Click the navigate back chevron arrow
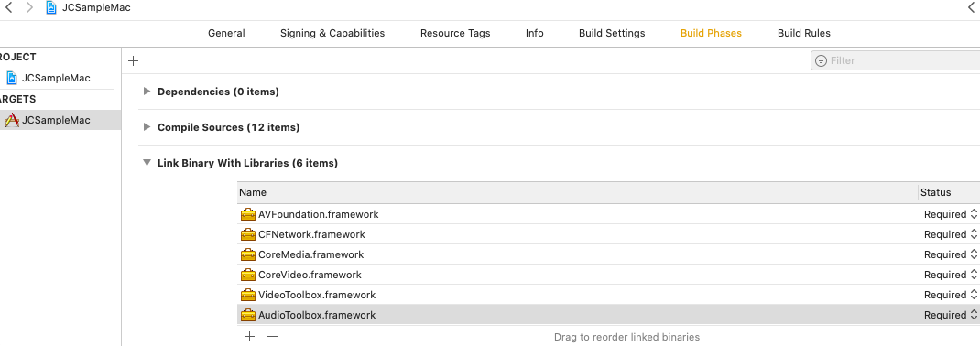Image resolution: width=980 pixels, height=346 pixels. pyautogui.click(x=9, y=8)
